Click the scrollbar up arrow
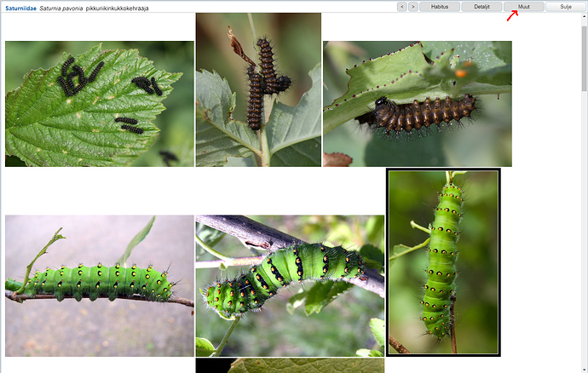This screenshot has height=373, width=588. pyautogui.click(x=585, y=15)
